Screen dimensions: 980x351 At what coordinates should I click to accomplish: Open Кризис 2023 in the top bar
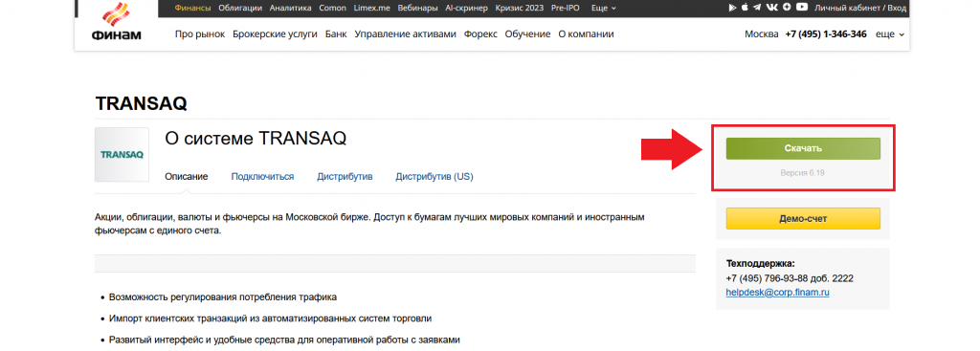coord(520,8)
